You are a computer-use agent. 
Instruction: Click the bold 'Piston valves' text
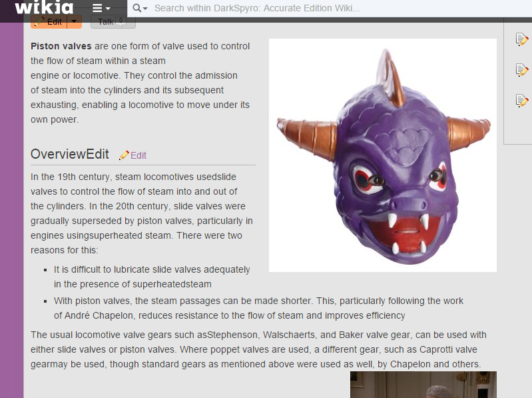61,46
